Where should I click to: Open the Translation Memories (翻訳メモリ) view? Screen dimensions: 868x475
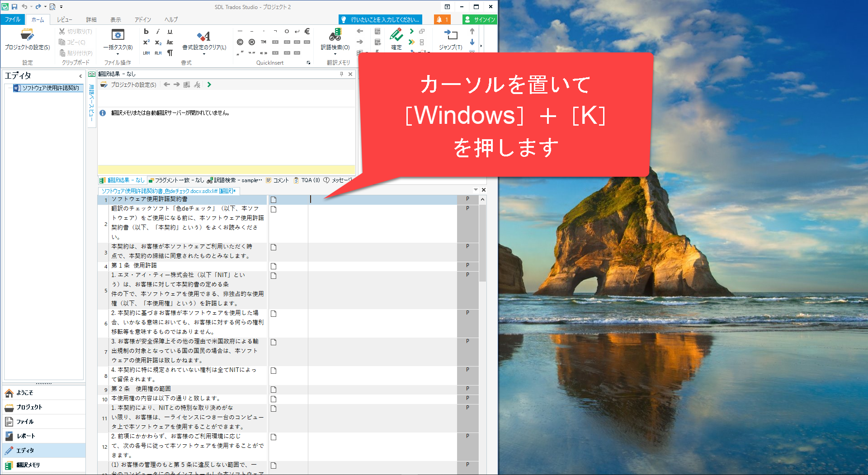(x=28, y=465)
